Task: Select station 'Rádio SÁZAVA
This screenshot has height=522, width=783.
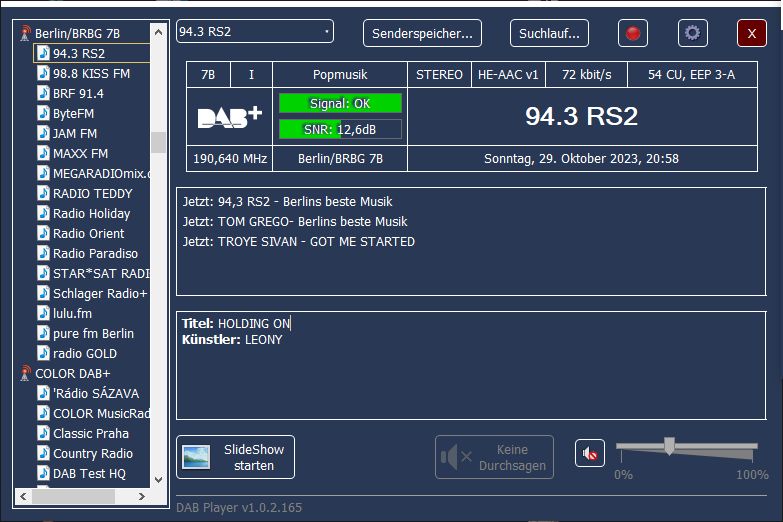Action: pyautogui.click(x=96, y=393)
